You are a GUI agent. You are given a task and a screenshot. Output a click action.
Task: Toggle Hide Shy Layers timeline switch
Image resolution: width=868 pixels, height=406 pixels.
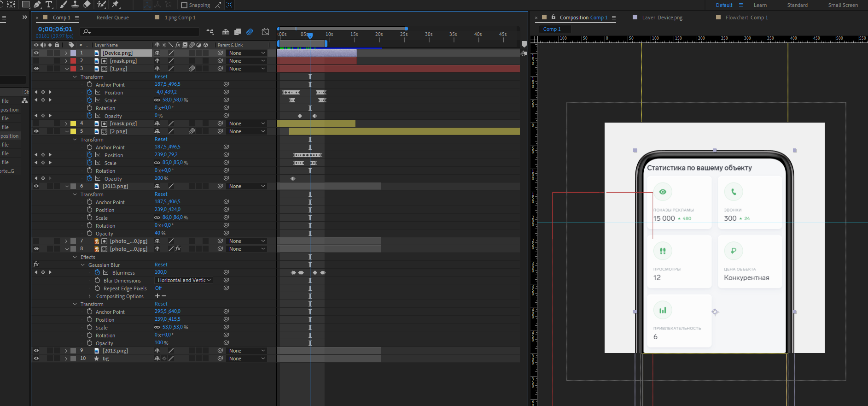pos(226,32)
